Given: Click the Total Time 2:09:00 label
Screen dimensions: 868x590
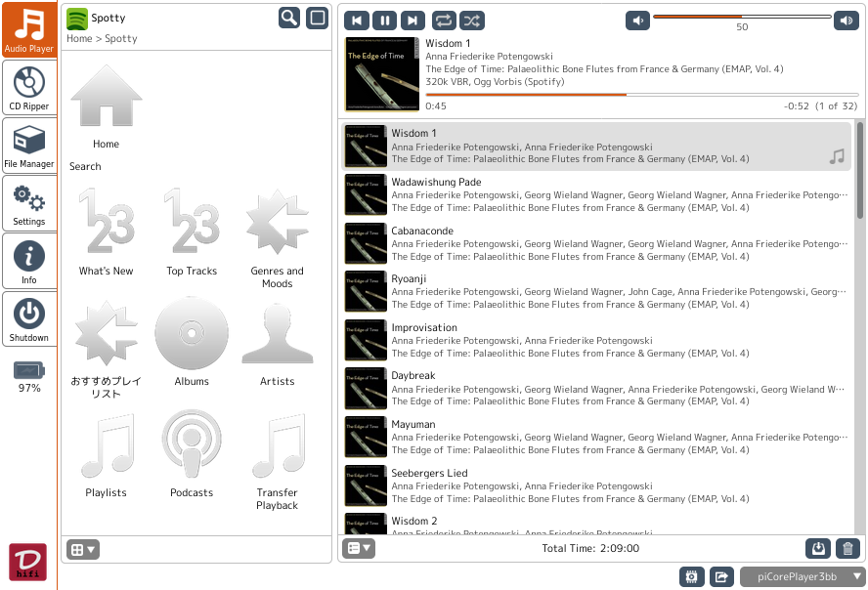Looking at the screenshot, I should coord(590,549).
